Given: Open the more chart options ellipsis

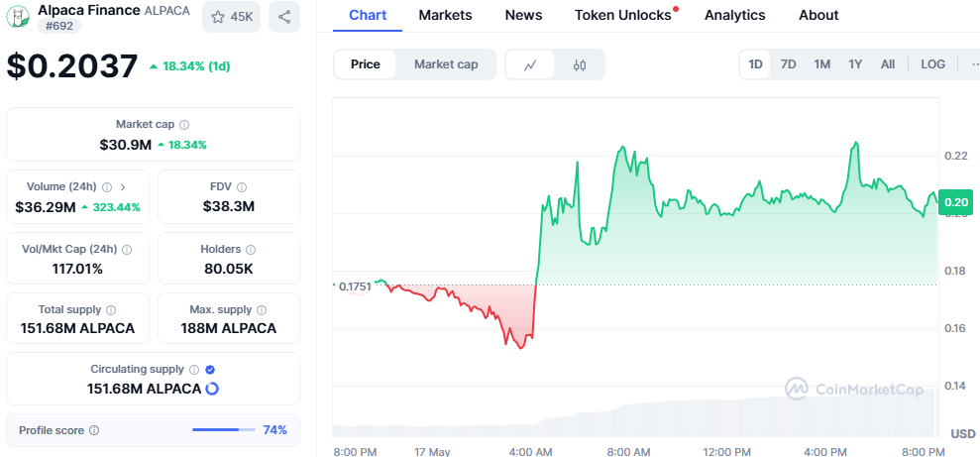Looking at the screenshot, I should tap(972, 64).
